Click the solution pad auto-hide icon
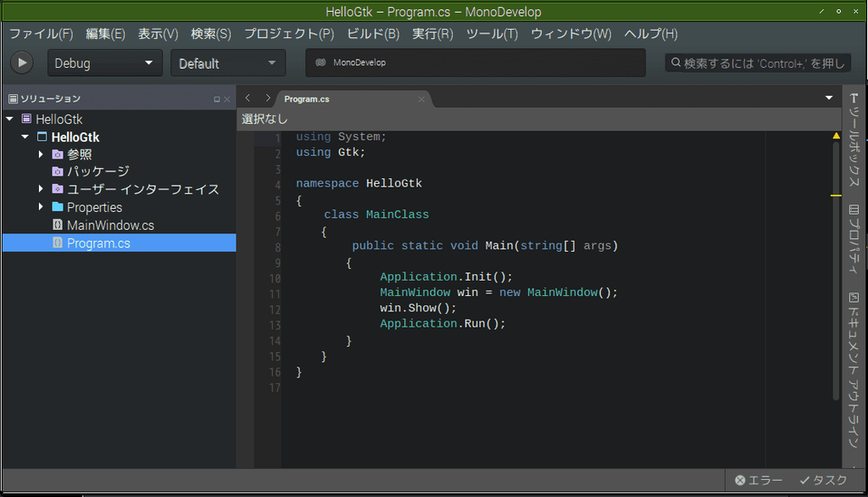The image size is (868, 497). pyautogui.click(x=218, y=98)
